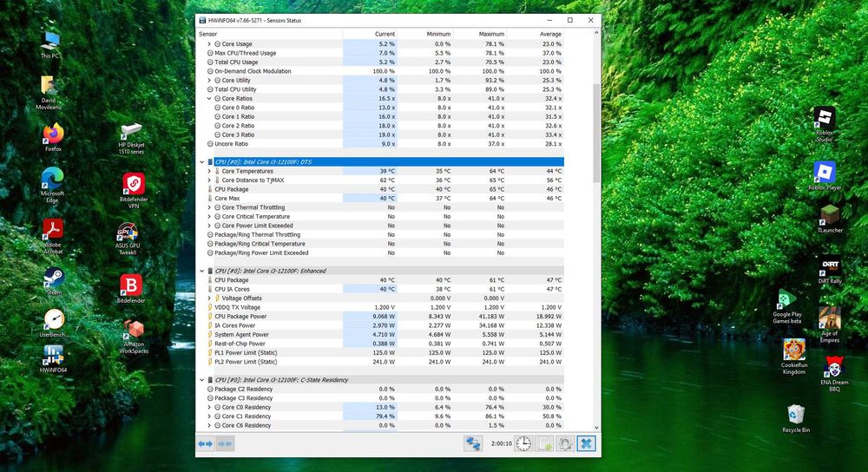The width and height of the screenshot is (868, 472).
Task: Click the Current column header
Action: pyautogui.click(x=370, y=34)
